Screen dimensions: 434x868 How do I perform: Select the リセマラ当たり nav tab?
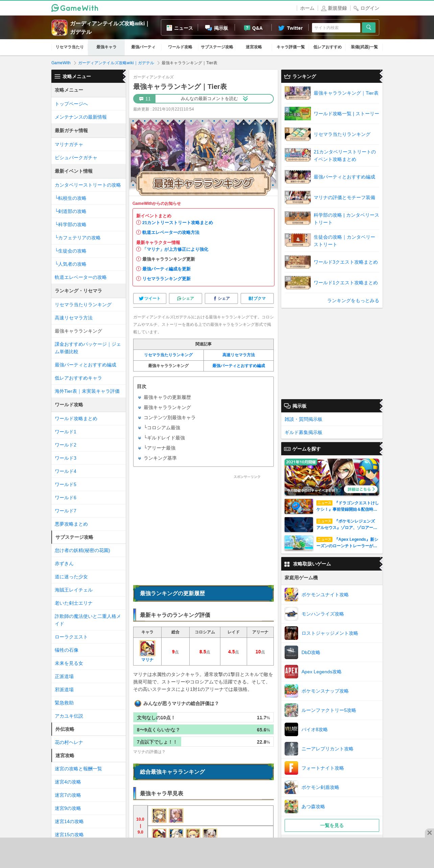[70, 47]
